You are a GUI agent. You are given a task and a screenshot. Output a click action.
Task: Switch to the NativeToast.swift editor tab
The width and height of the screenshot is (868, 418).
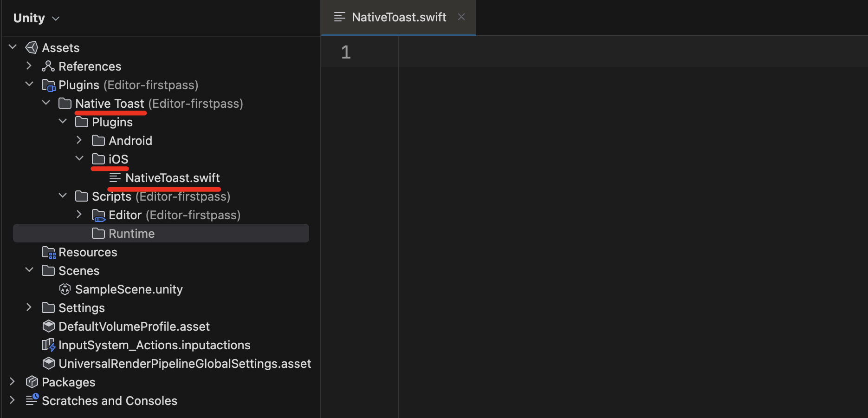click(399, 17)
